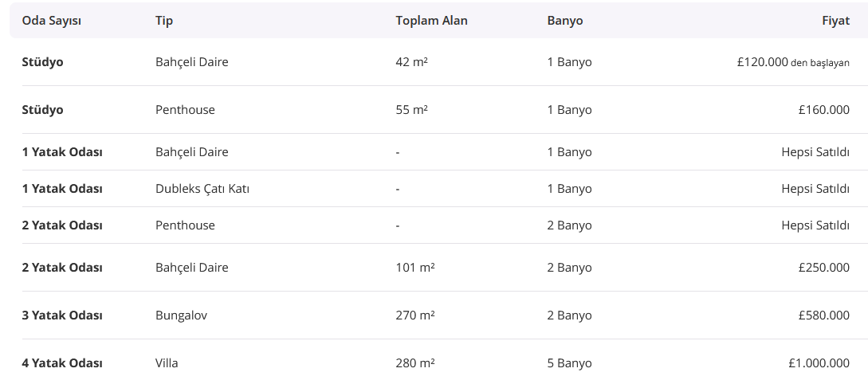Screen dimensions: 868x384
Task: Click the Tip column header
Action: (x=164, y=21)
